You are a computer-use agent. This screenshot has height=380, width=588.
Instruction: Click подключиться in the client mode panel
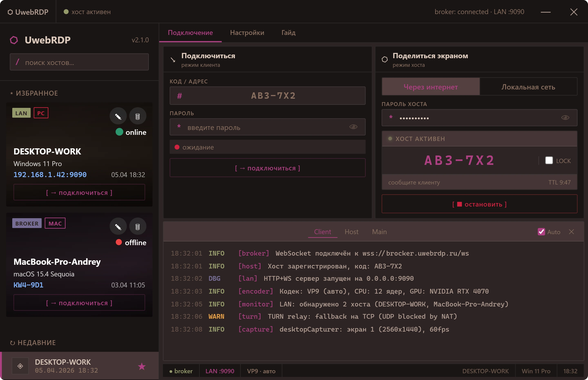(x=267, y=168)
